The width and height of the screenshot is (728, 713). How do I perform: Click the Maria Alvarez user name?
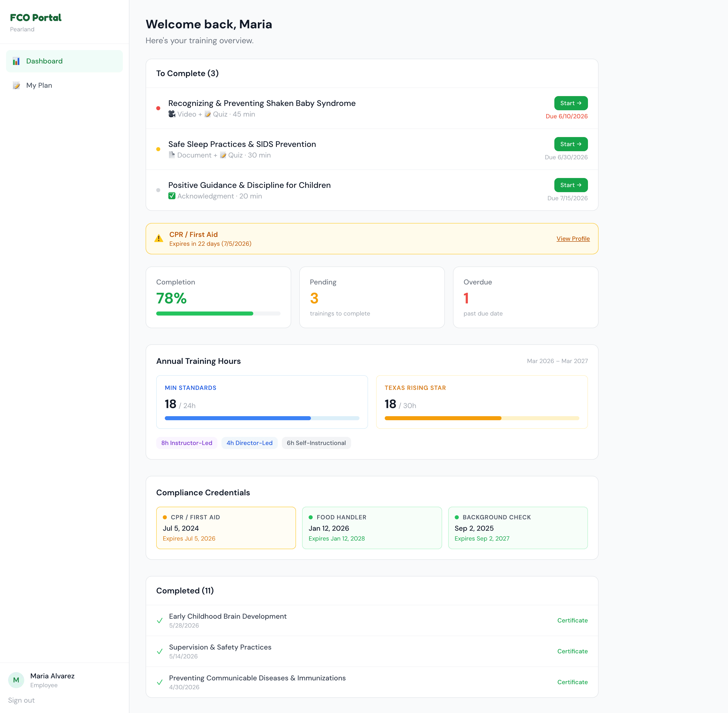(52, 676)
